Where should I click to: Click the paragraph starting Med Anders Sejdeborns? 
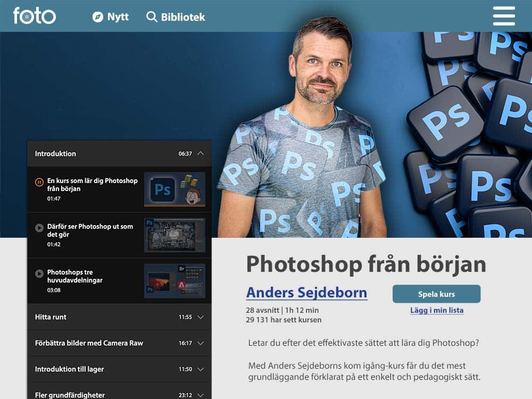(364, 371)
